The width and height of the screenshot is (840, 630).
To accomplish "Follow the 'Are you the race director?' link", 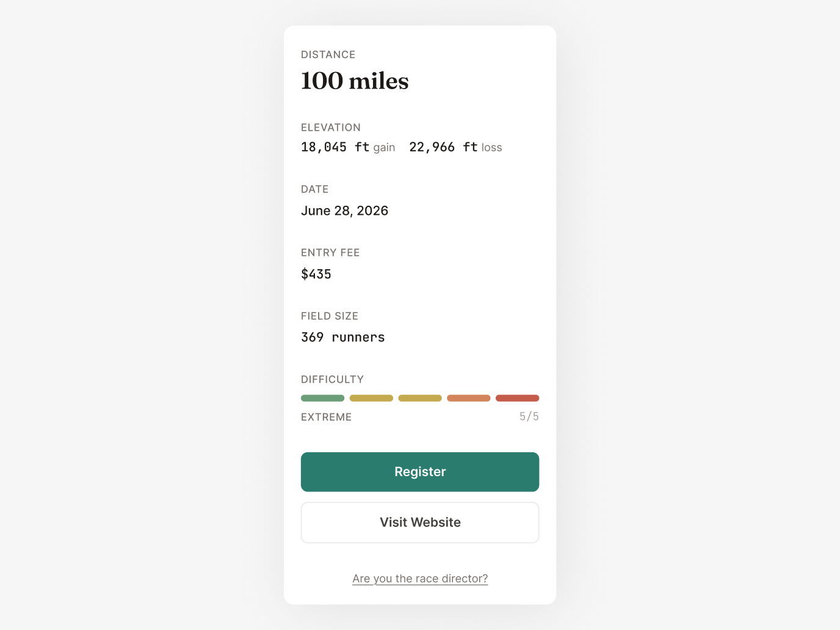I will point(420,579).
